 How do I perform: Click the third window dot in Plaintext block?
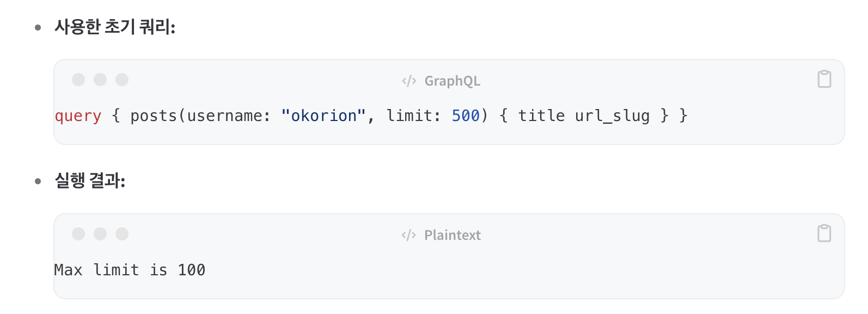122,234
